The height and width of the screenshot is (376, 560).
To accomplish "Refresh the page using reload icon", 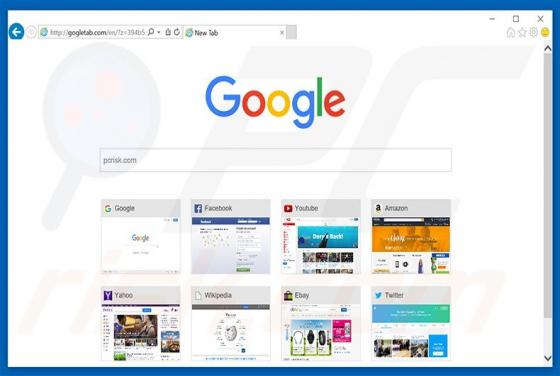I will pyautogui.click(x=177, y=32).
